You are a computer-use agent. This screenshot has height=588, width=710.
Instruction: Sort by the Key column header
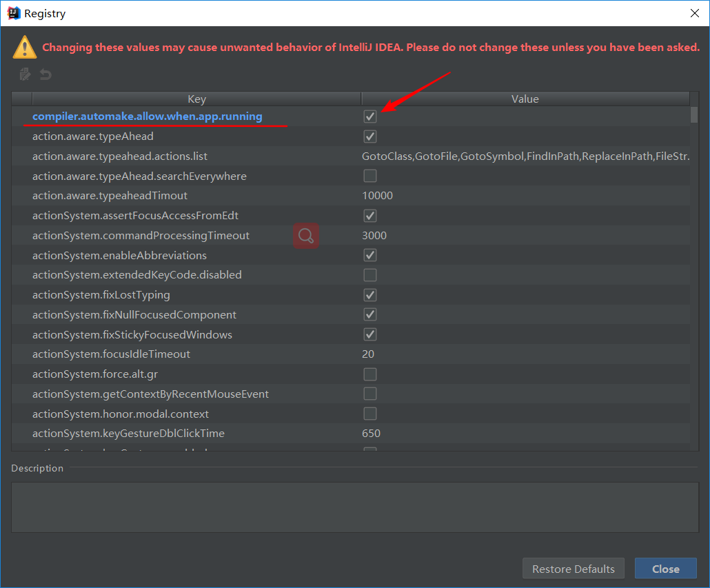[196, 99]
